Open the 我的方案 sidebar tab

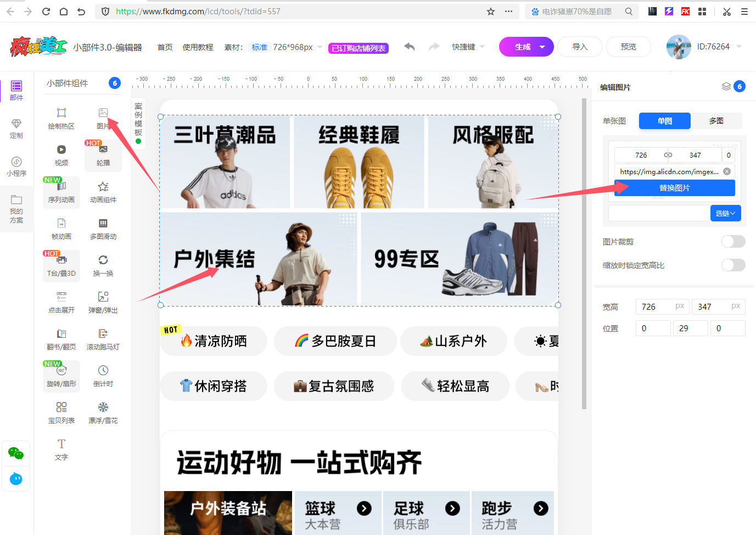(x=16, y=209)
